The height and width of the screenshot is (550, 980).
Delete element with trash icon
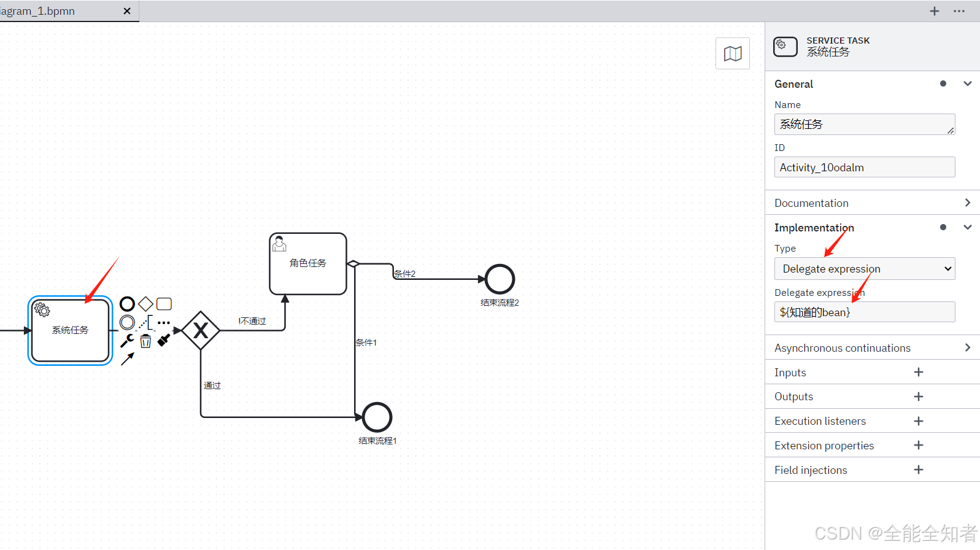click(145, 341)
